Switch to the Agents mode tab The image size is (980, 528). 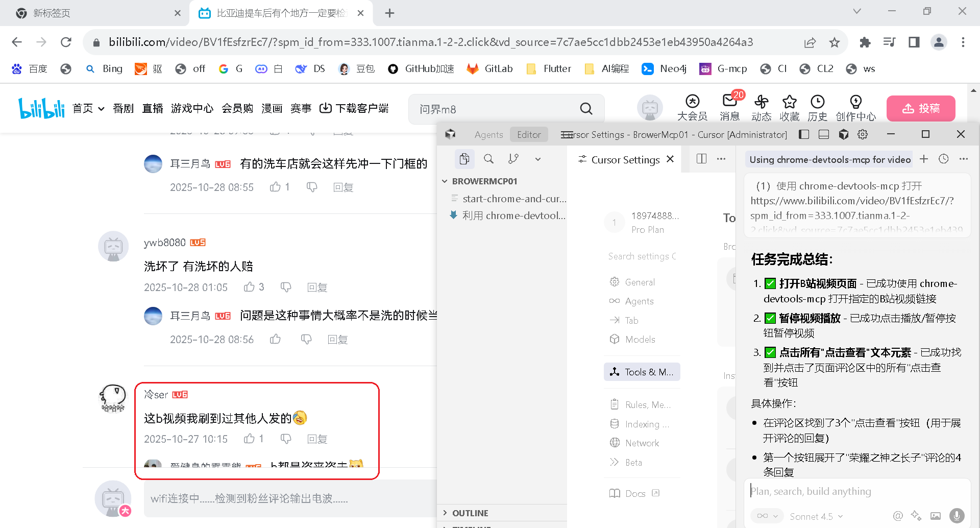click(488, 134)
